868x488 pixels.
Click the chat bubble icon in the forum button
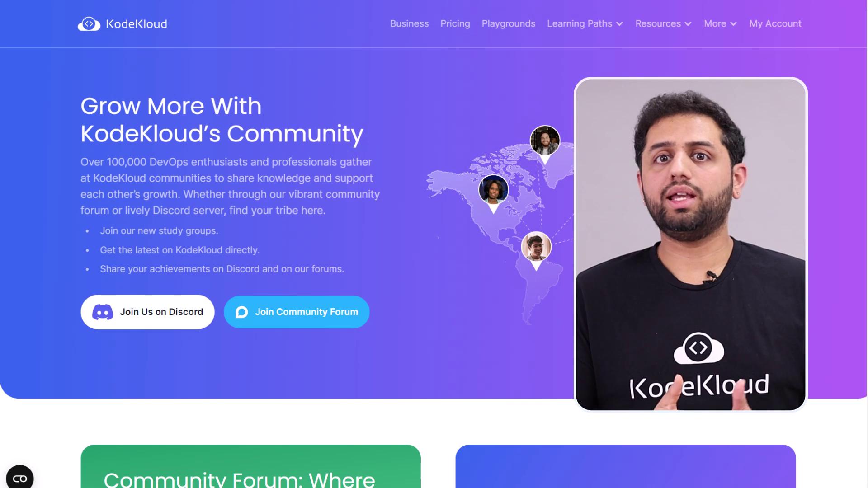pos(242,312)
